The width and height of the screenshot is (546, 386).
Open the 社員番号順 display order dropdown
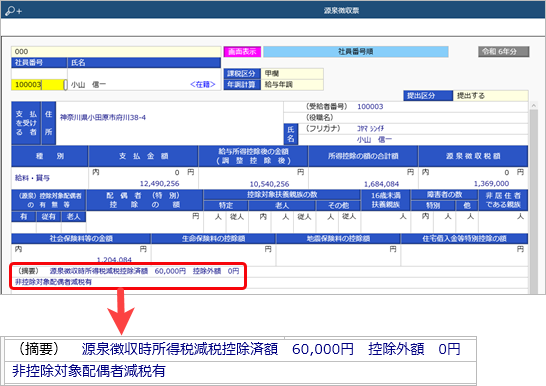coord(356,52)
